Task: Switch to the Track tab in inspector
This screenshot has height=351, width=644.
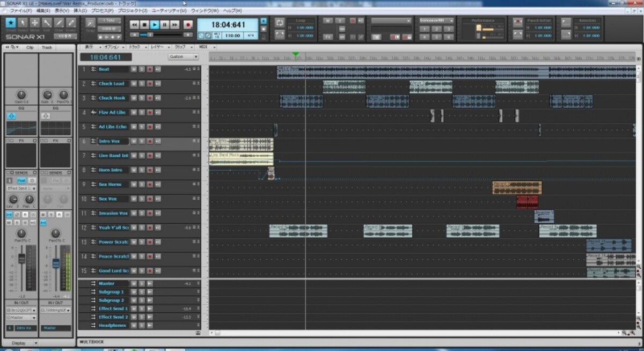Action: coord(47,47)
